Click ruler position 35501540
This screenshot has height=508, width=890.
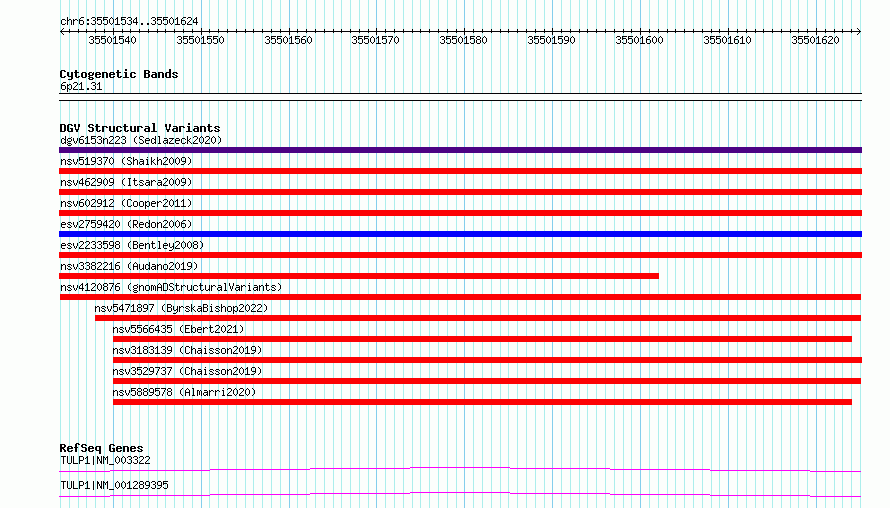[112, 40]
